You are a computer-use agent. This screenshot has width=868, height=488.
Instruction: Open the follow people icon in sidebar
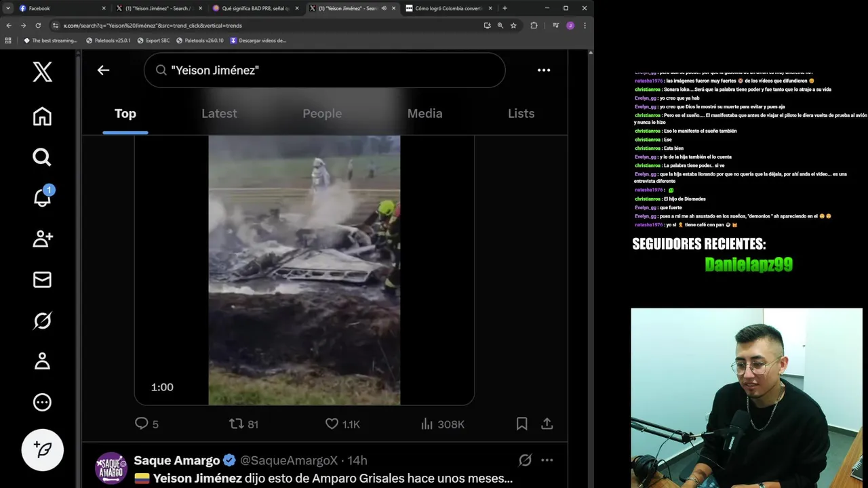tap(42, 239)
